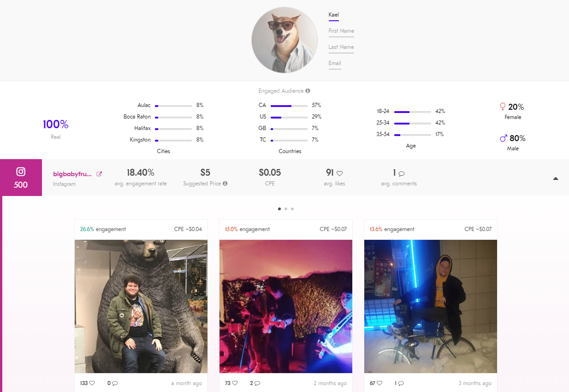Click the First Name field
The image size is (569, 392).
(x=341, y=31)
